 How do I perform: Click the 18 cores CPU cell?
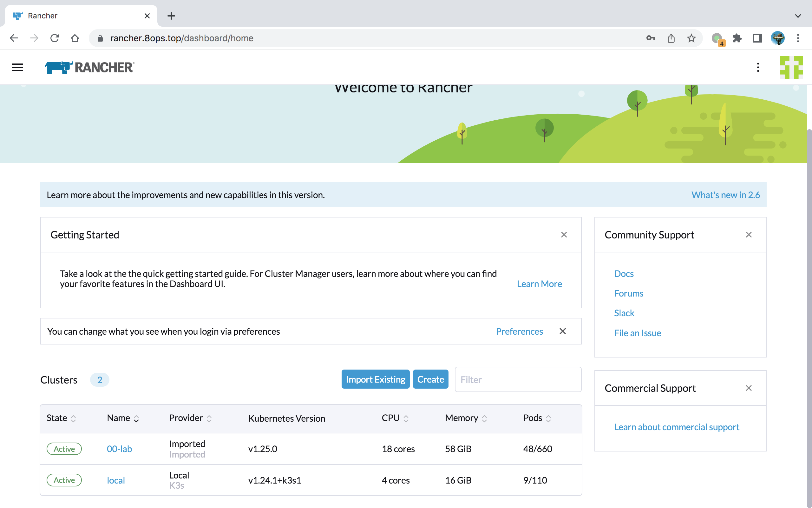[x=398, y=449]
